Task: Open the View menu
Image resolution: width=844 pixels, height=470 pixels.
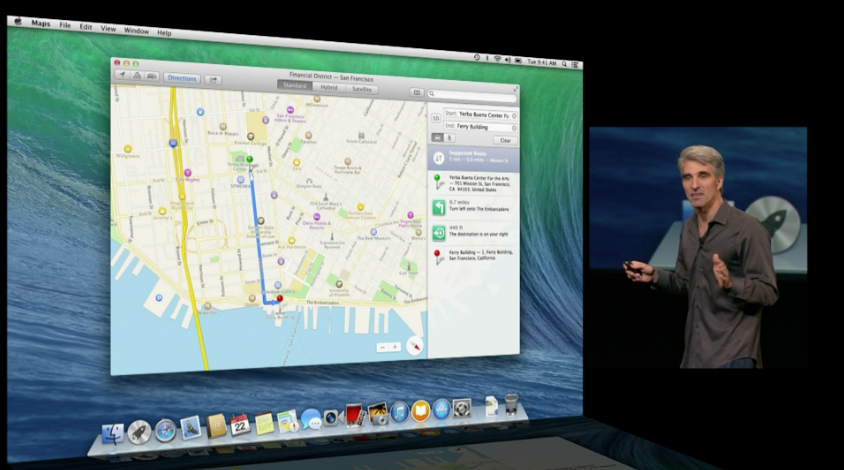Action: pos(108,29)
